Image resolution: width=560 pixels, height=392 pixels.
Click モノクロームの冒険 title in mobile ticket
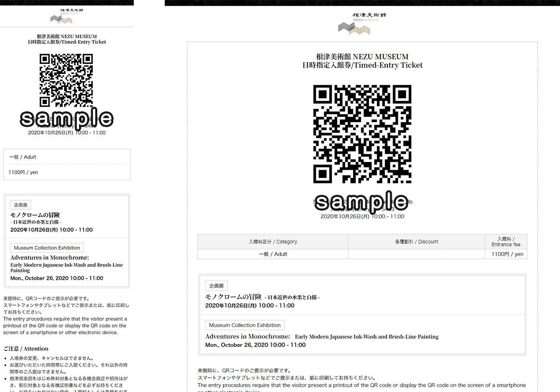35,215
